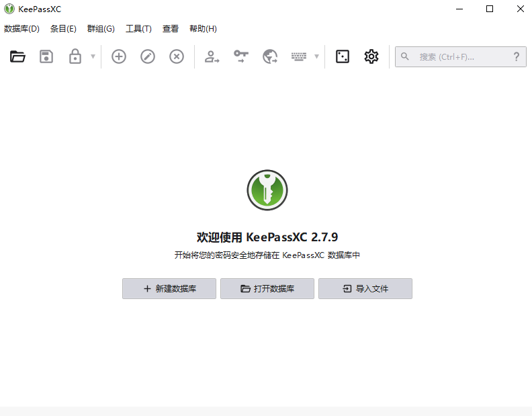Image resolution: width=532 pixels, height=416 pixels.
Task: Click the 新建数据库 button
Action: click(x=169, y=289)
